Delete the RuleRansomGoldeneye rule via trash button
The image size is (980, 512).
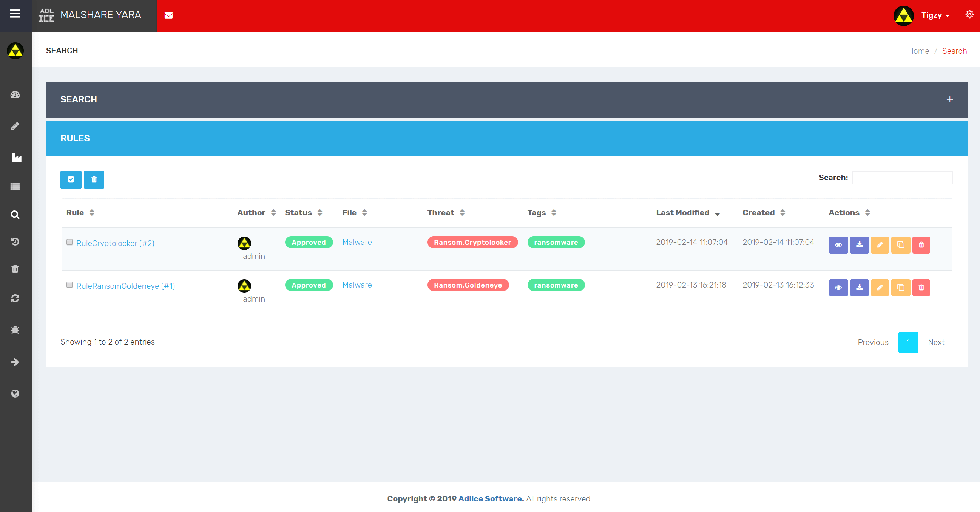coord(921,288)
